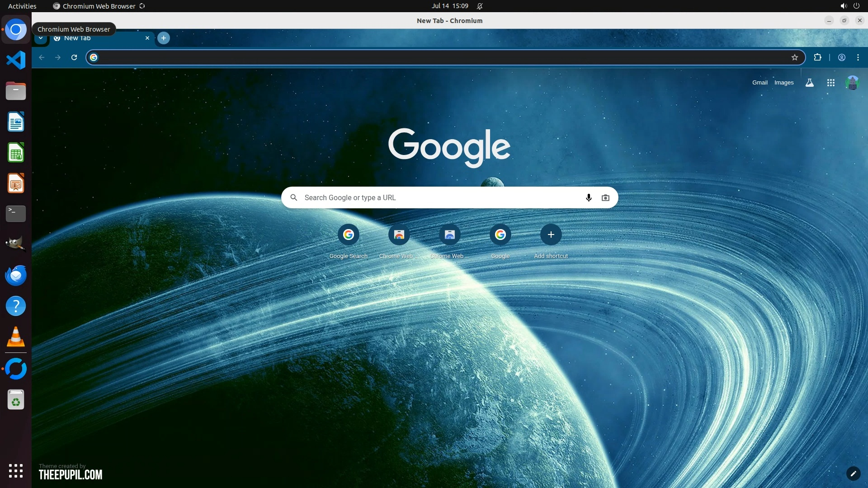Open the system power menu

pos(856,6)
